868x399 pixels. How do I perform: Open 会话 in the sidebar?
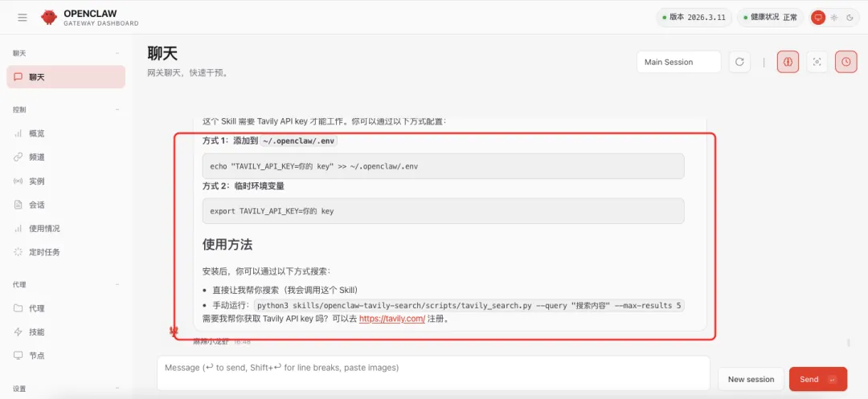[x=66, y=205]
